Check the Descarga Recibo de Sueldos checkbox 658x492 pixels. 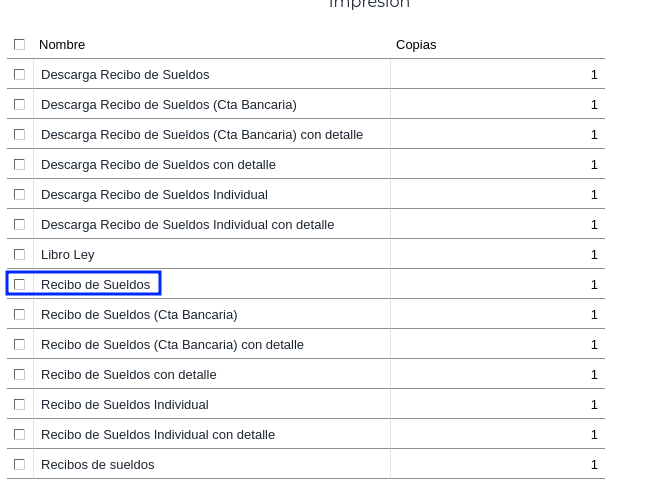[19, 75]
